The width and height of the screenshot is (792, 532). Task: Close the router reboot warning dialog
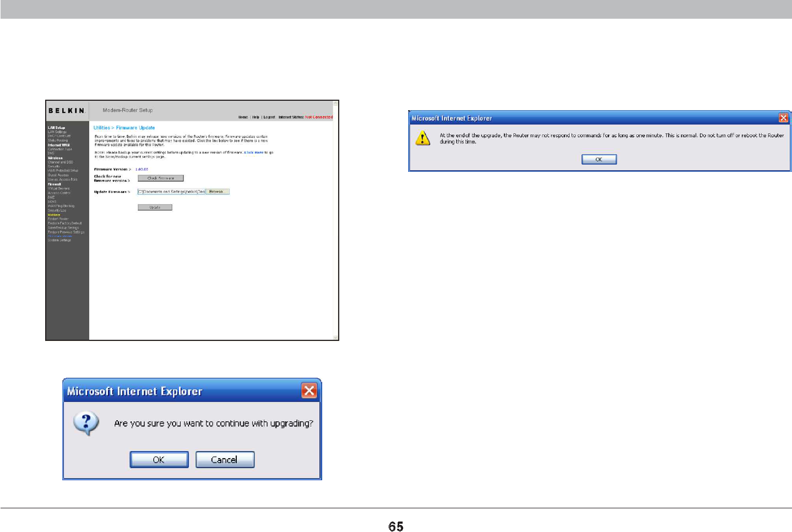tap(783, 118)
